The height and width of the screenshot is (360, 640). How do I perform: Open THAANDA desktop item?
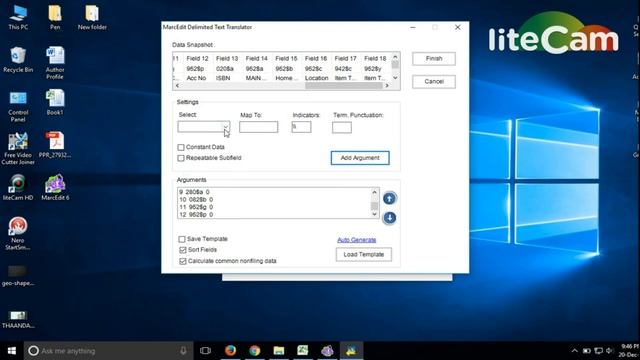click(18, 320)
